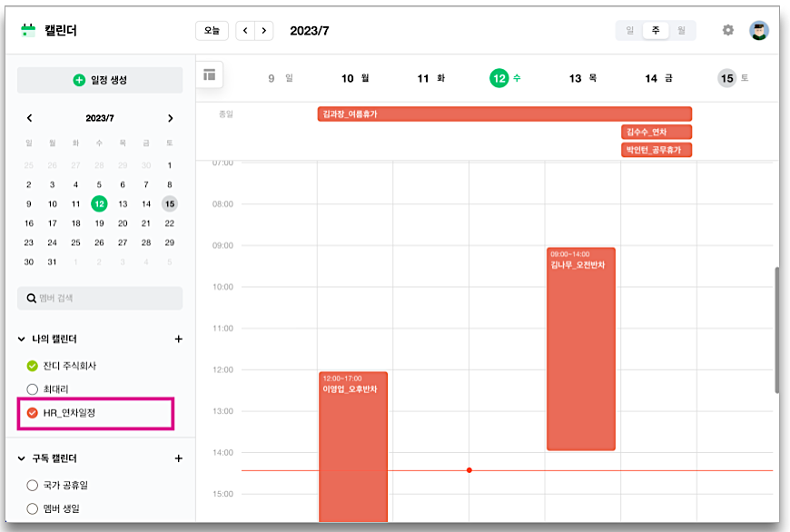Open the settings gear icon
This screenshot has height=532, width=790.
[x=727, y=30]
